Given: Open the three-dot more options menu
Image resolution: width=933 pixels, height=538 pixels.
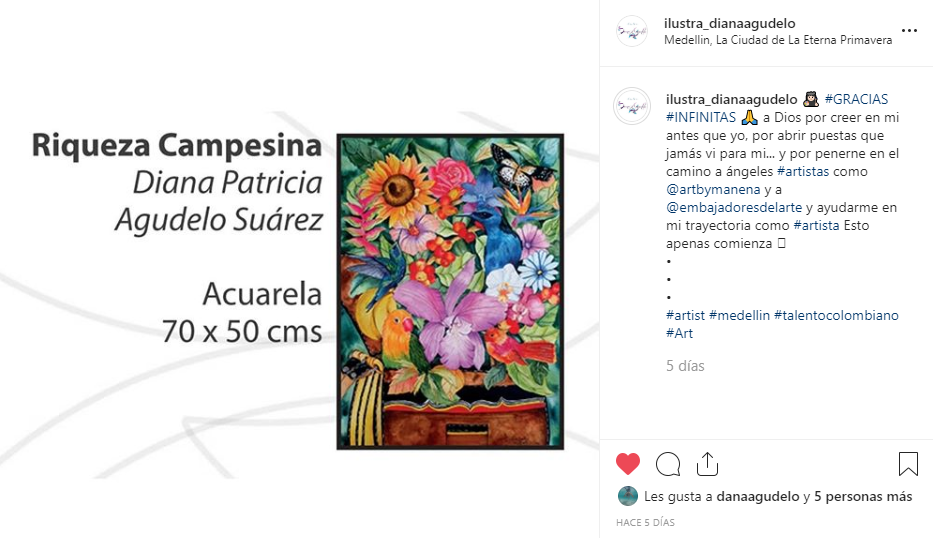Looking at the screenshot, I should (x=909, y=30).
